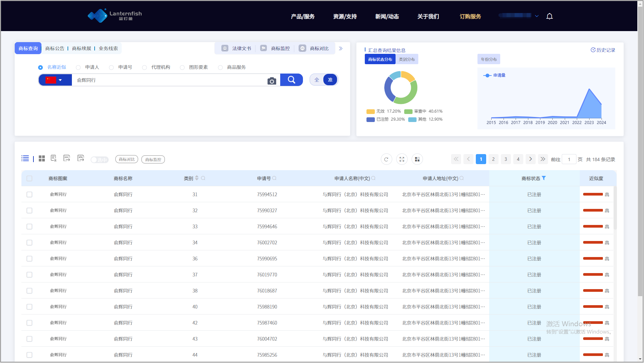The width and height of the screenshot is (644, 363).
Task: Export results as DOC file
Action: (67, 158)
